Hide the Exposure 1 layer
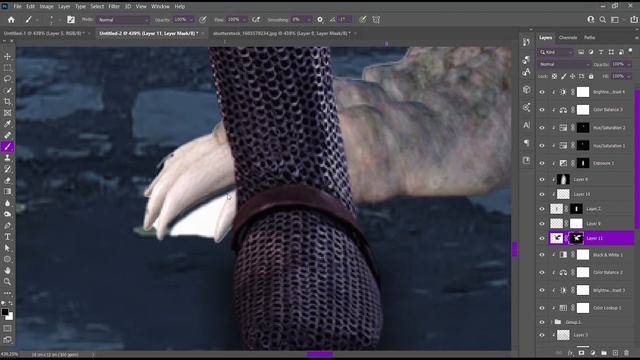Screen dimensions: 640x360 point(542,163)
